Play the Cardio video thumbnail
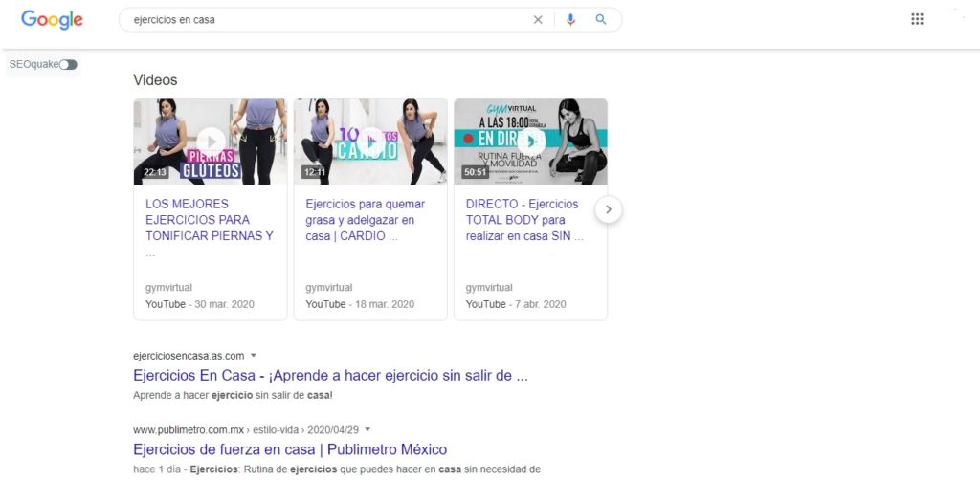The image size is (980, 480). [370, 142]
